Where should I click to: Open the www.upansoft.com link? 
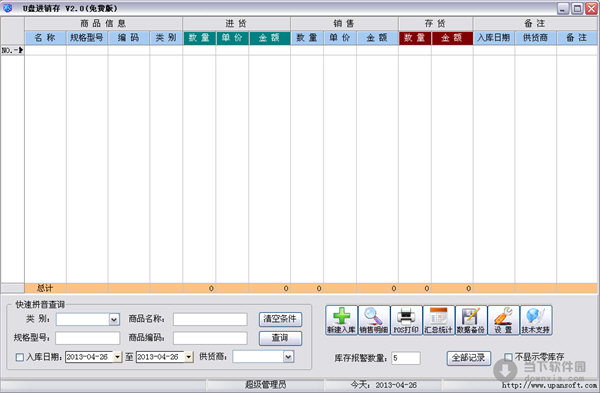pos(549,385)
